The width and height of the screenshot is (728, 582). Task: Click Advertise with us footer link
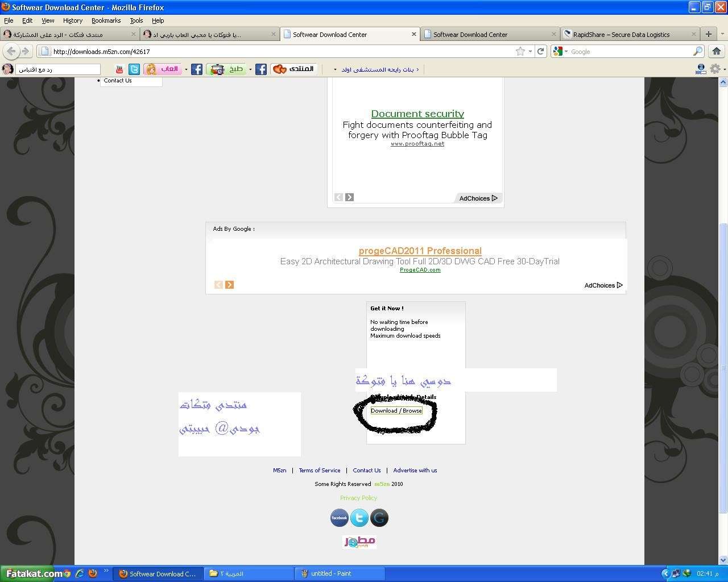415,470
